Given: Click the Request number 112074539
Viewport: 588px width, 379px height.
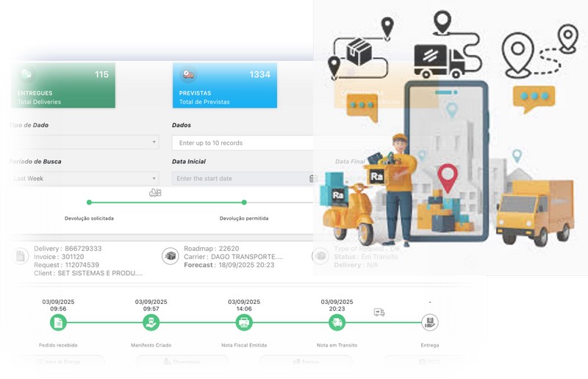Looking at the screenshot, I should tap(82, 265).
